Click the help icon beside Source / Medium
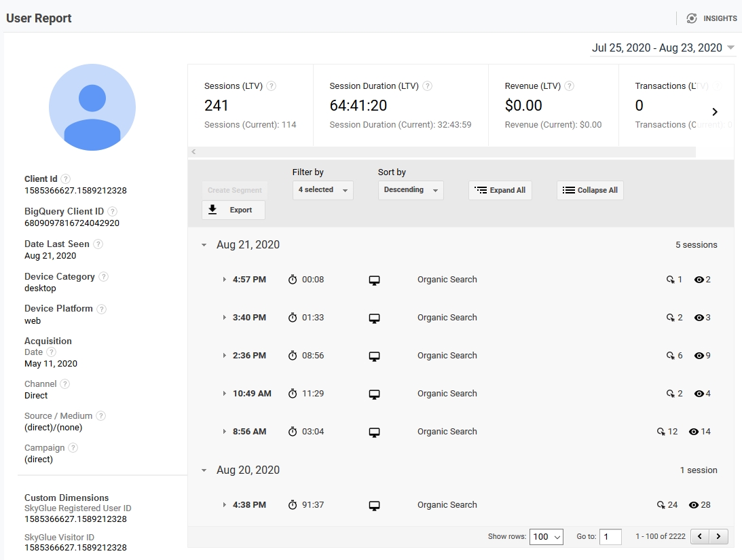Viewport: 742px width, 560px height. (100, 415)
